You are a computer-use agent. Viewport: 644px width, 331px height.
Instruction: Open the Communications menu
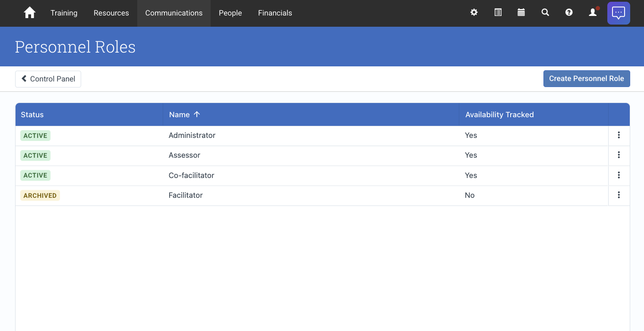pyautogui.click(x=174, y=13)
